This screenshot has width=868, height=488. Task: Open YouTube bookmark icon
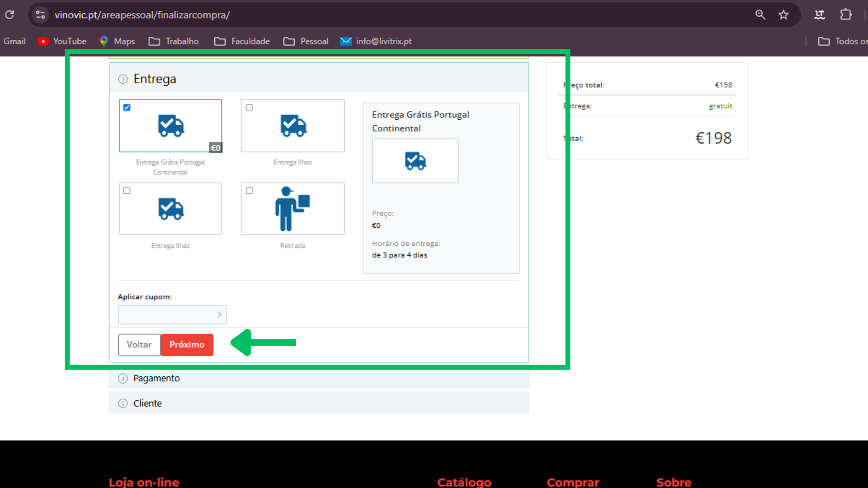(x=43, y=41)
